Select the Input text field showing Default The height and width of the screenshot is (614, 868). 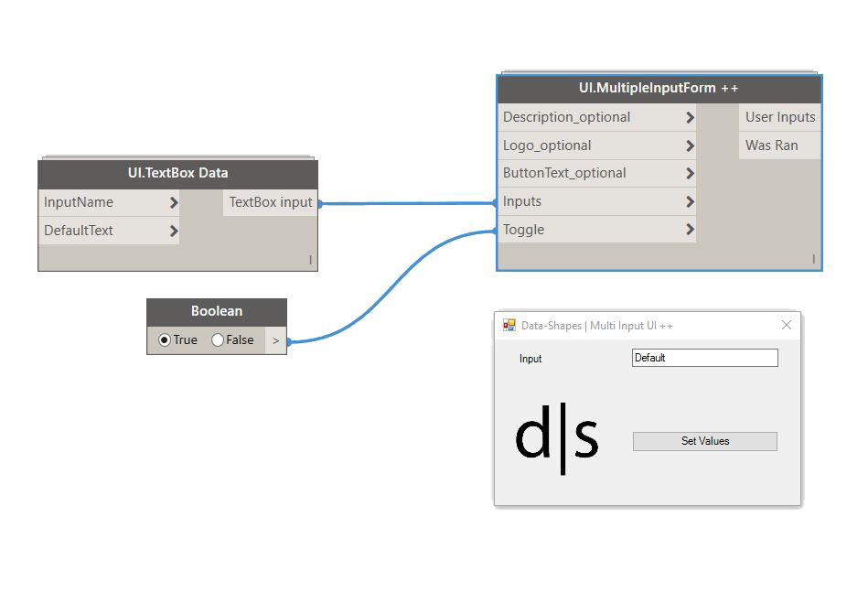click(x=704, y=358)
